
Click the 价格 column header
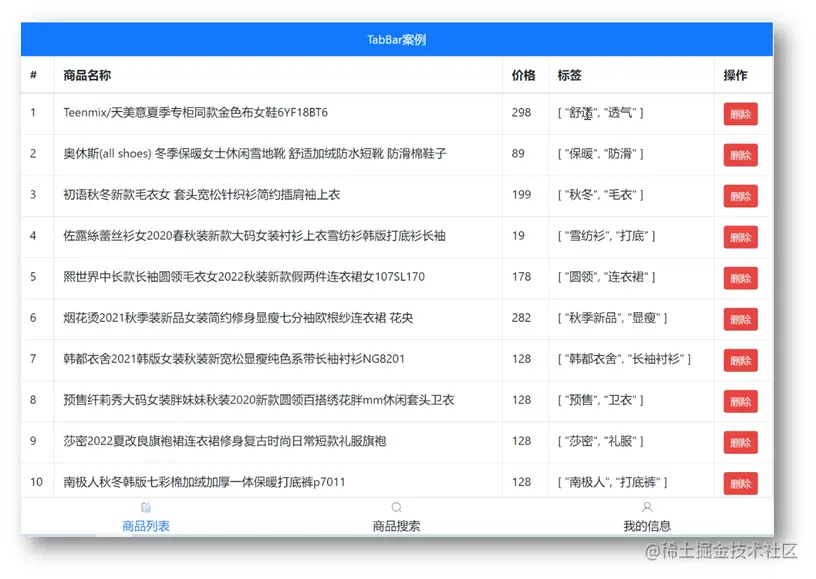(524, 75)
